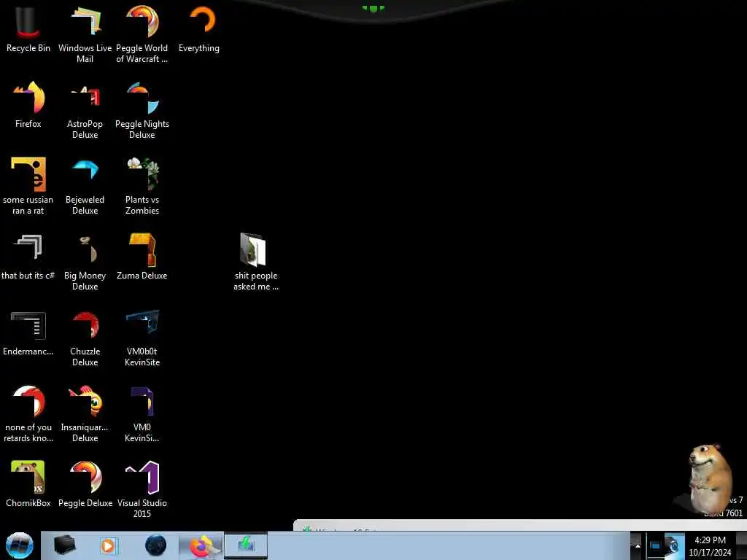747x560 pixels.
Task: Activate the green-arrow app taskbar button
Action: (246, 545)
